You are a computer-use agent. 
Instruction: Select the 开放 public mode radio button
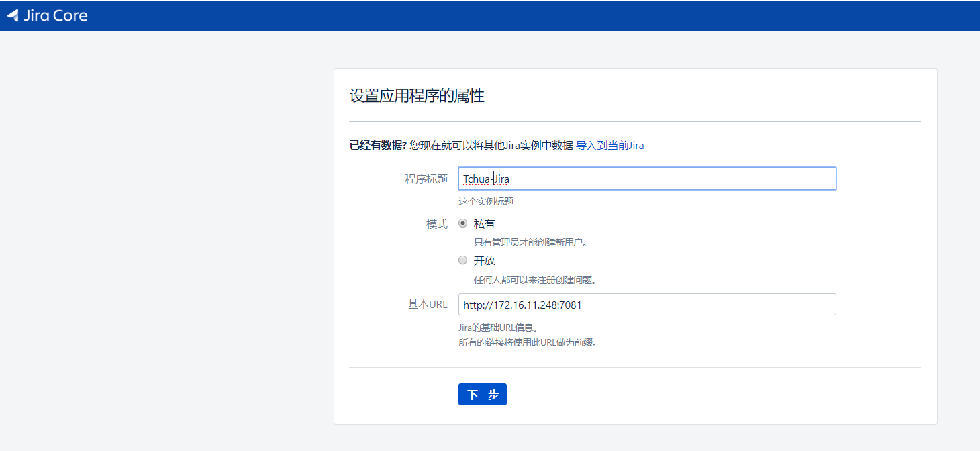(x=462, y=260)
